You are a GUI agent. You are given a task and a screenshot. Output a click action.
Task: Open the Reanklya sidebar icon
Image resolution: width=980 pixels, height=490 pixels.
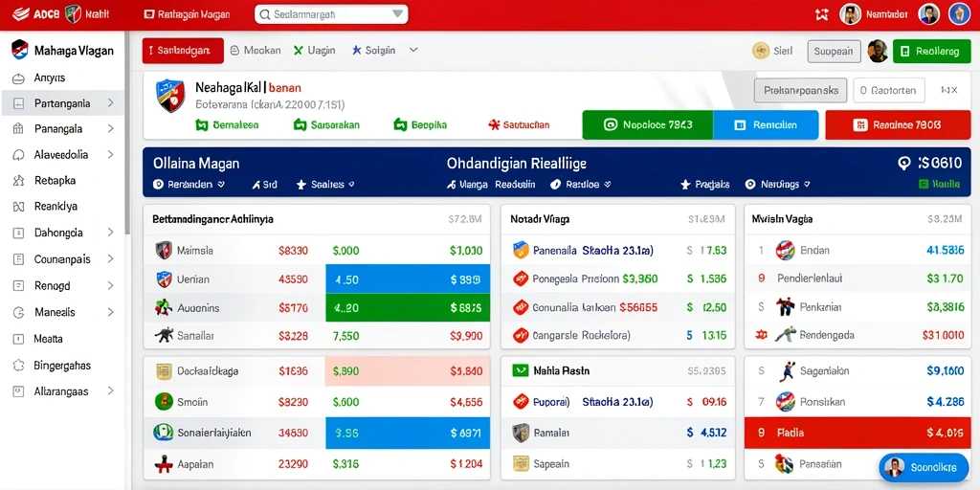(18, 207)
